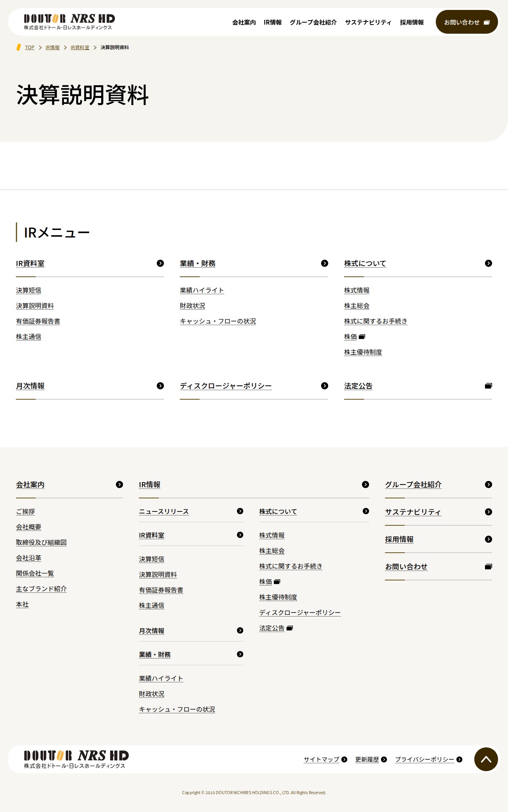Open footer ディスクロージャーポリシー link
This screenshot has height=812, width=508.
[x=300, y=613]
